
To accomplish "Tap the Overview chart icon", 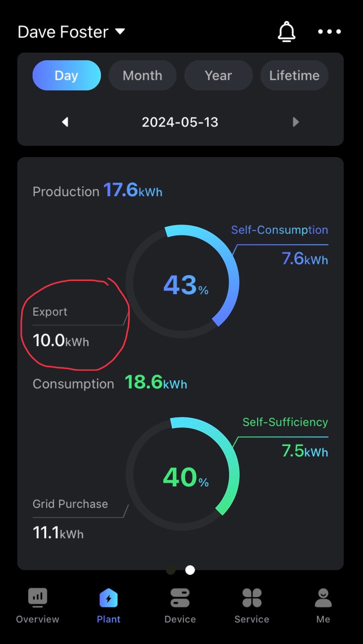I will 37,598.
